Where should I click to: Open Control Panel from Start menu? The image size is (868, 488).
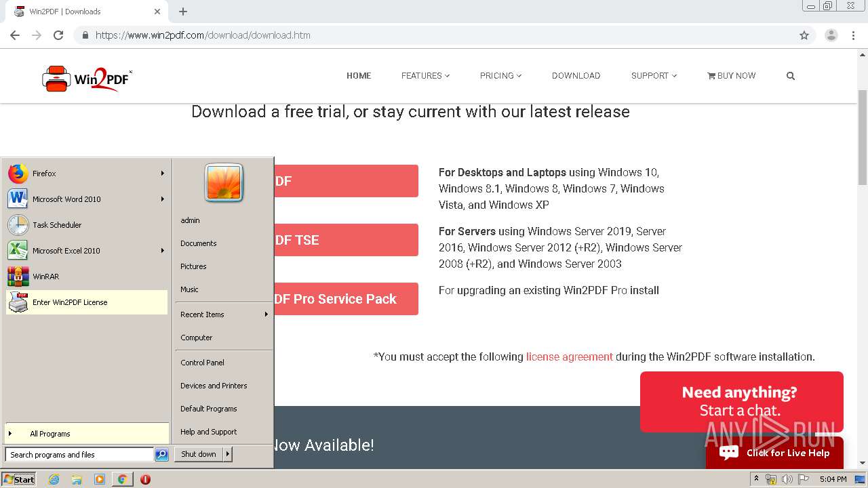(224, 363)
